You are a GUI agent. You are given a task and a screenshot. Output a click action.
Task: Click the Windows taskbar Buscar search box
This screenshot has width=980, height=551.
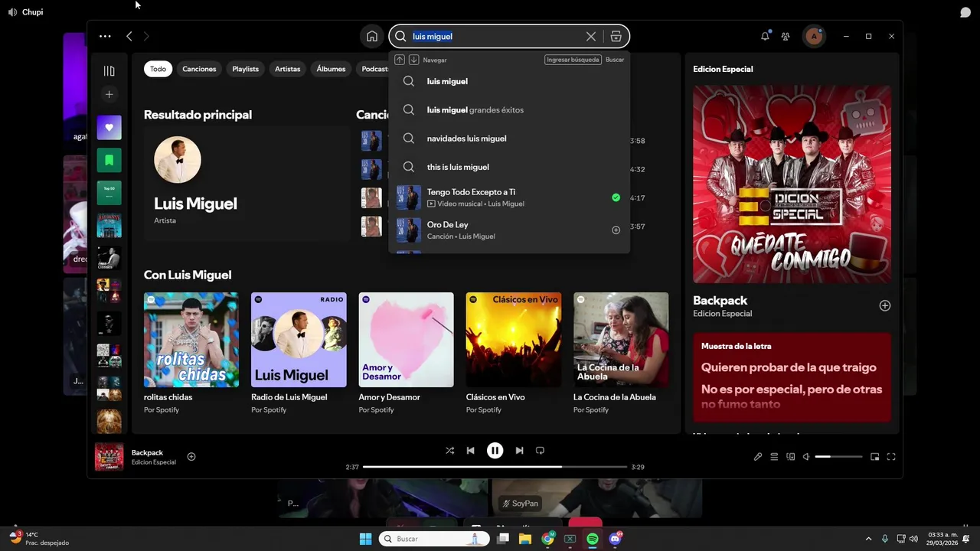(435, 539)
